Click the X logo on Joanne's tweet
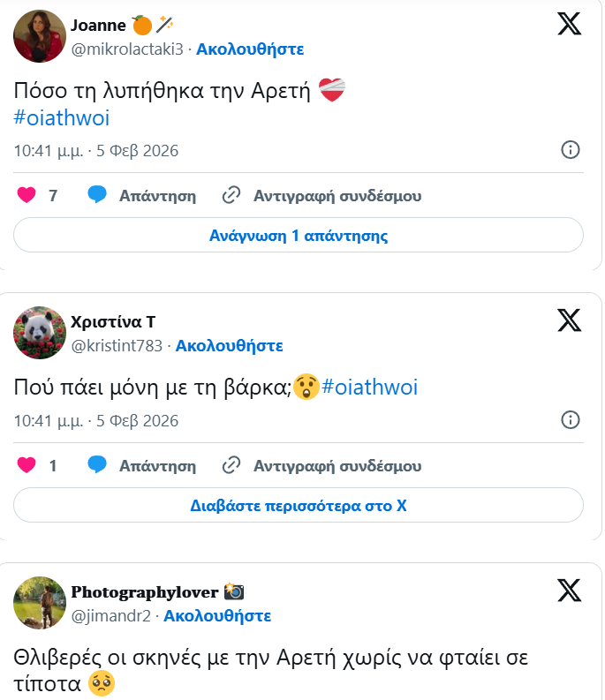Image resolution: width=605 pixels, height=700 pixels. tap(570, 24)
